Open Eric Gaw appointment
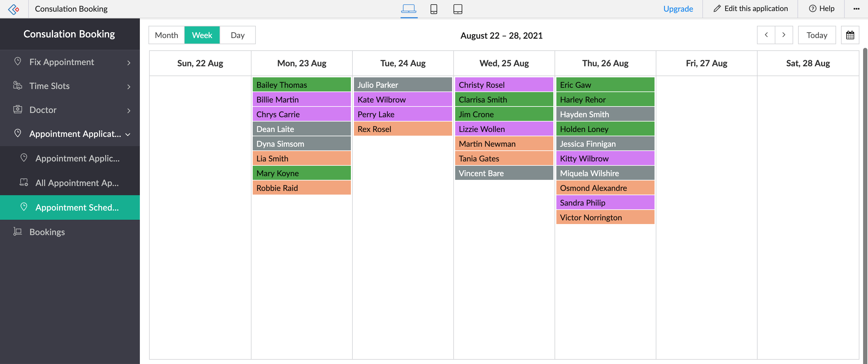The height and width of the screenshot is (364, 868). point(605,85)
